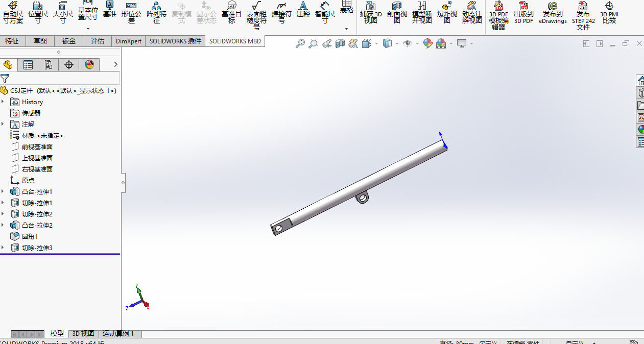
Task: Click the Zoom to Area tool
Action: 314,44
